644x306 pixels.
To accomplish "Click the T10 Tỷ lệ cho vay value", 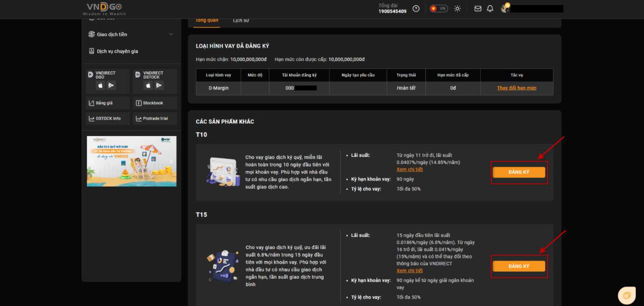I will coord(409,189).
